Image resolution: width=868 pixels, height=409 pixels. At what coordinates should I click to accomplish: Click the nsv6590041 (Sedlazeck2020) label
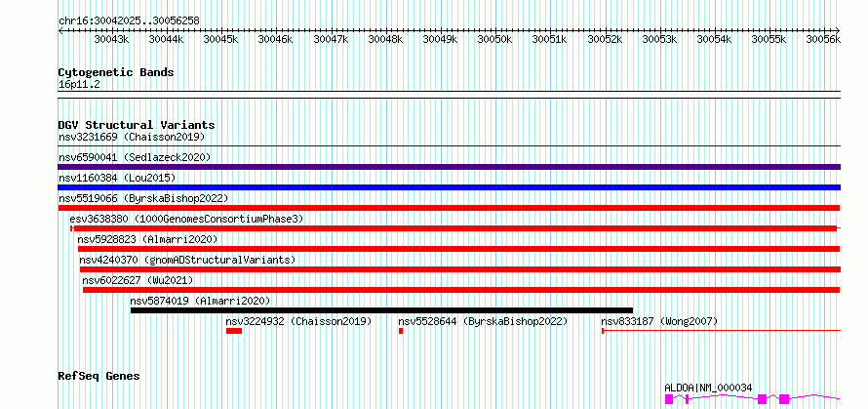click(x=135, y=157)
